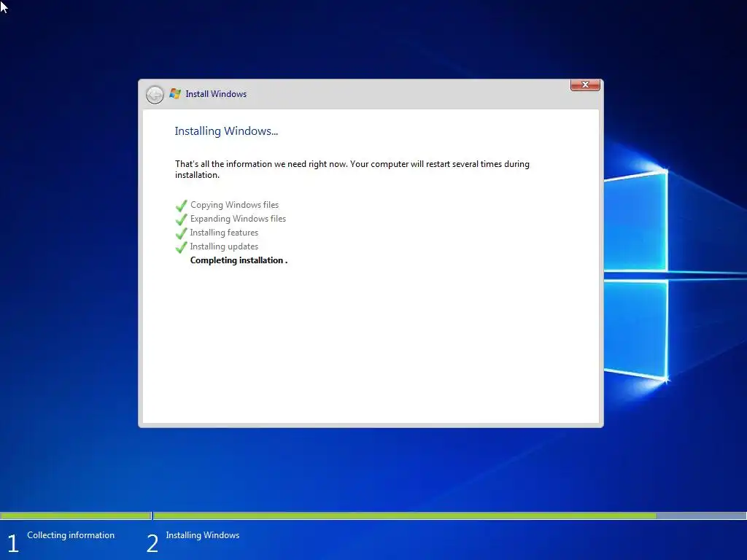Click the checkmark beside Expanding Windows files
Viewport: 747px width, 560px height.
pos(181,219)
